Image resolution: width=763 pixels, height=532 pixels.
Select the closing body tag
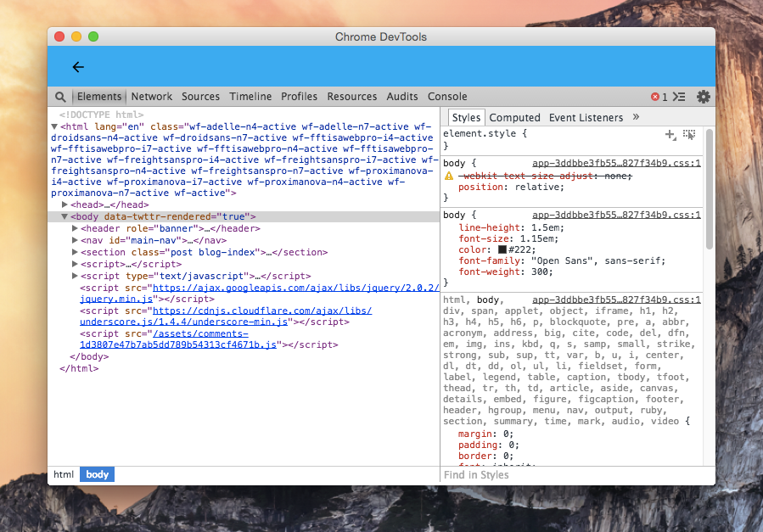[89, 356]
